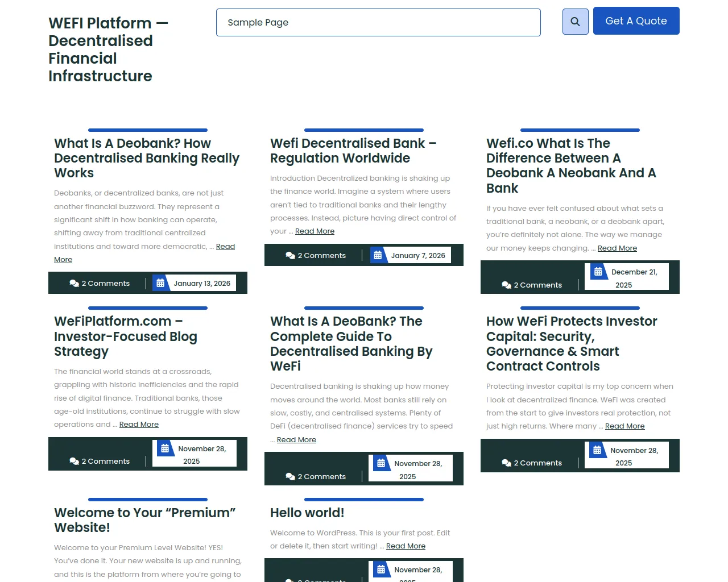This screenshot has width=728, height=582.
Task: Click comments icon under 'Regulation Worldwide' post
Action: tap(290, 255)
